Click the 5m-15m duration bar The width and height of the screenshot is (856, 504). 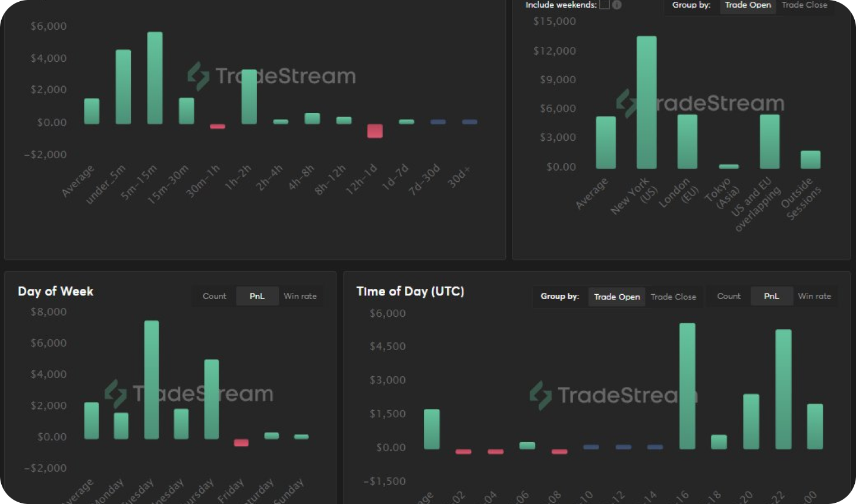155,78
